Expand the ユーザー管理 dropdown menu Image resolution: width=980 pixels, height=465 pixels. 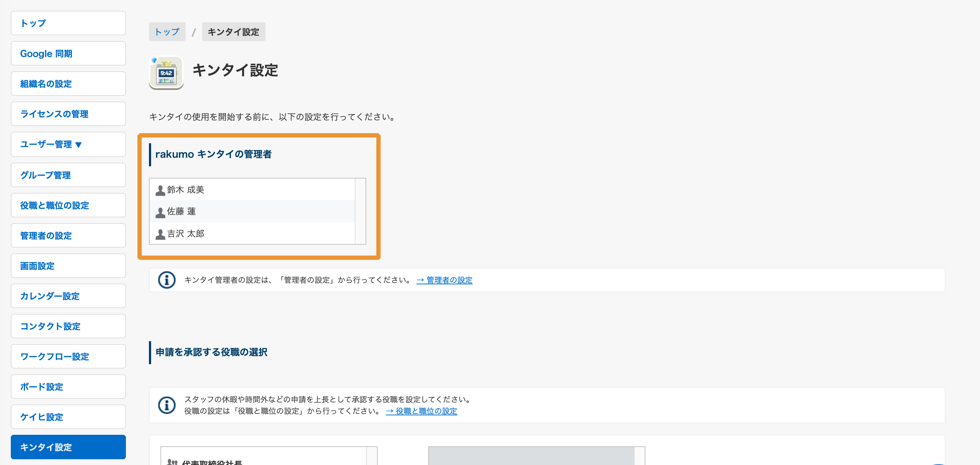click(68, 145)
